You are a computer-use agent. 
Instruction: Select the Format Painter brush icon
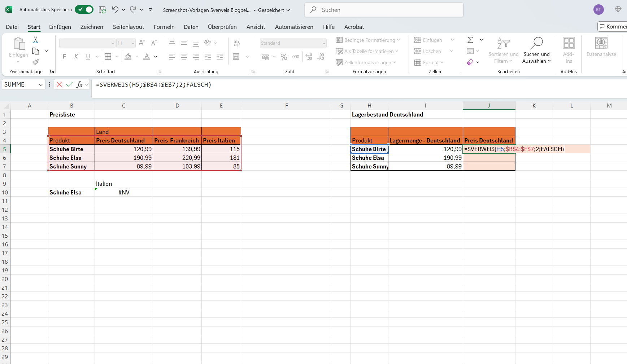pos(35,62)
